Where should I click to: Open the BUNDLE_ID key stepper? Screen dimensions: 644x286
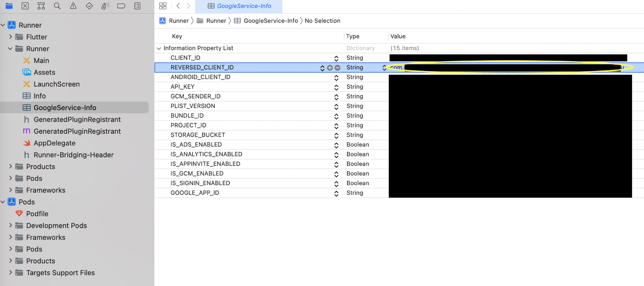(336, 116)
